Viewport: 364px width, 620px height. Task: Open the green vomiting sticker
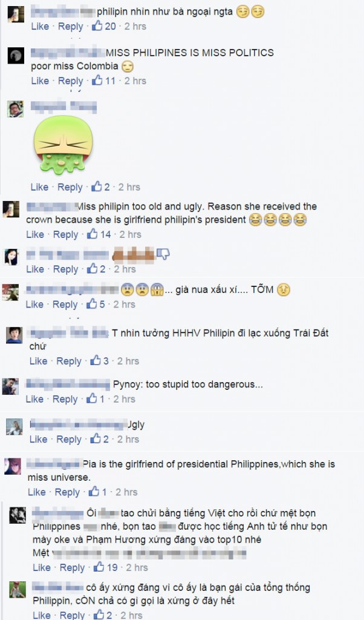[63, 145]
